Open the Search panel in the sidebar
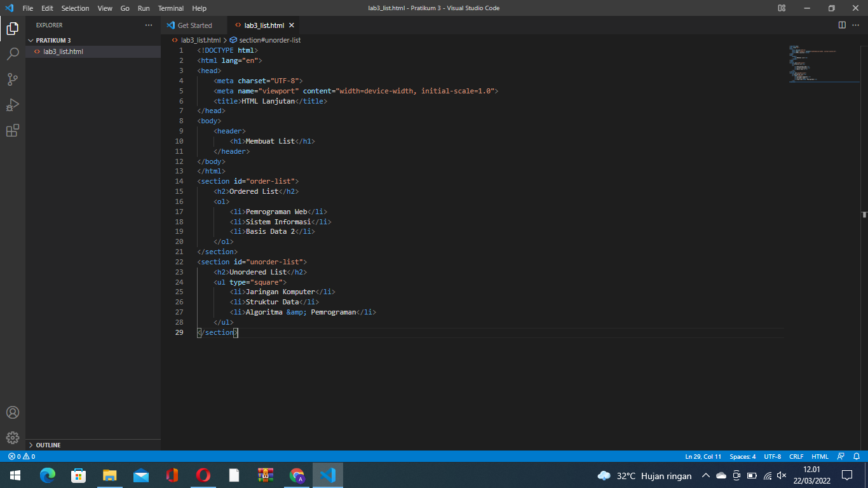 click(13, 53)
